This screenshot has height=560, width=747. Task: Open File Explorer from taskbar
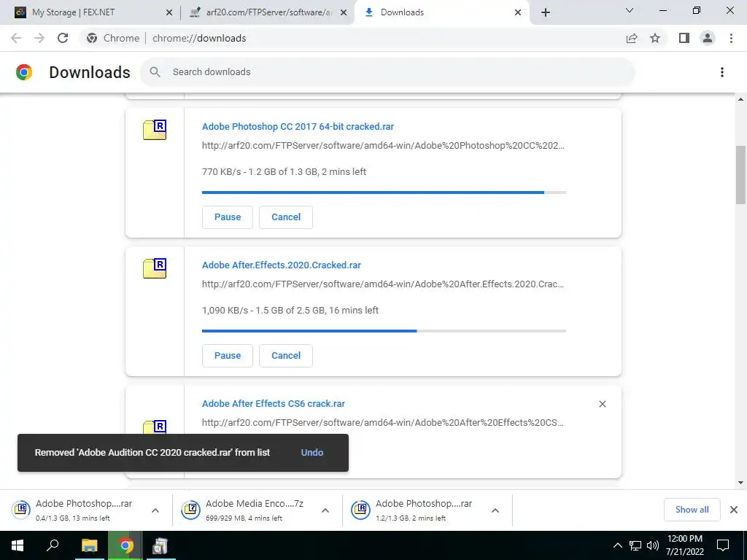click(x=89, y=545)
